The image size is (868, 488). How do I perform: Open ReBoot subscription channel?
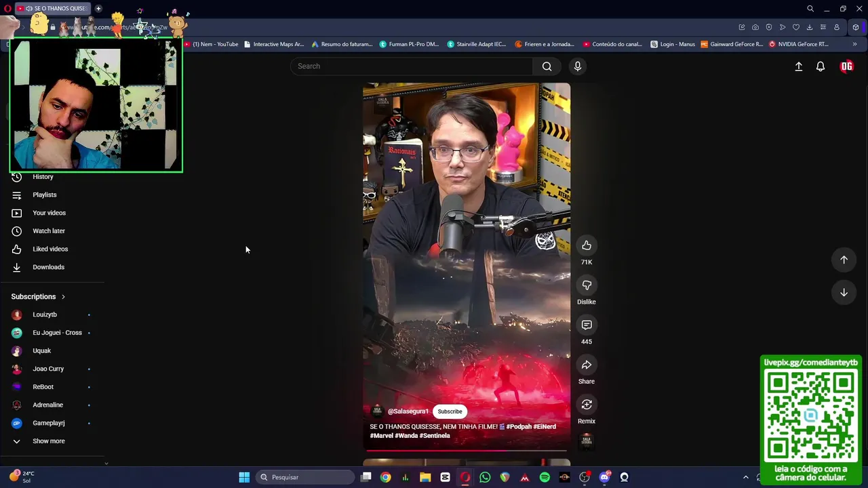(x=43, y=387)
